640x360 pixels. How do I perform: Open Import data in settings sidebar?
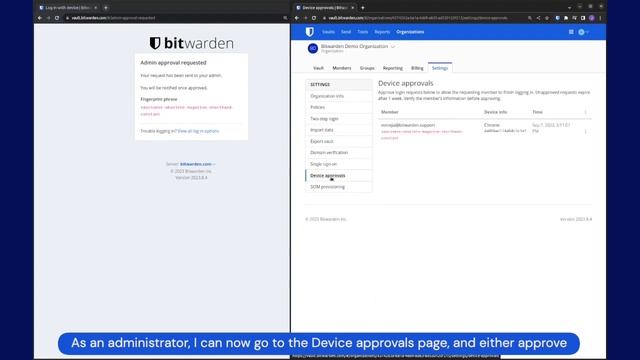coord(338,130)
